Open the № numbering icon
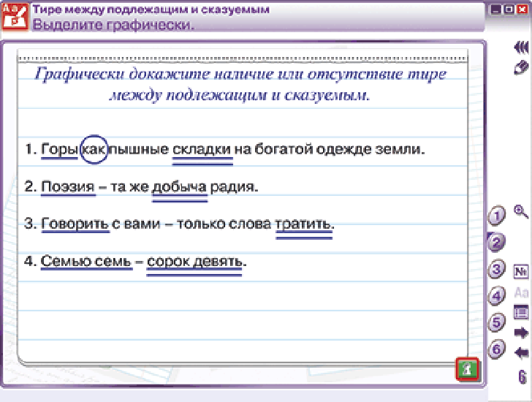Screen dimensions: 532x402 click(521, 272)
